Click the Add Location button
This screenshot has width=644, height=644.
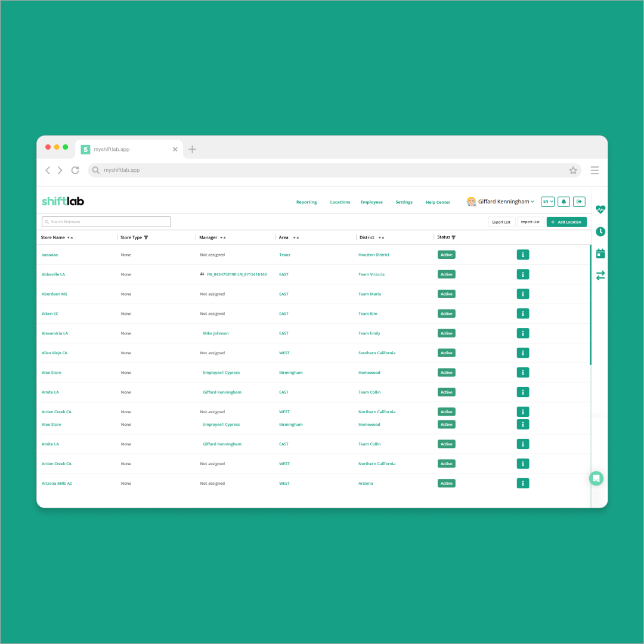click(x=566, y=222)
